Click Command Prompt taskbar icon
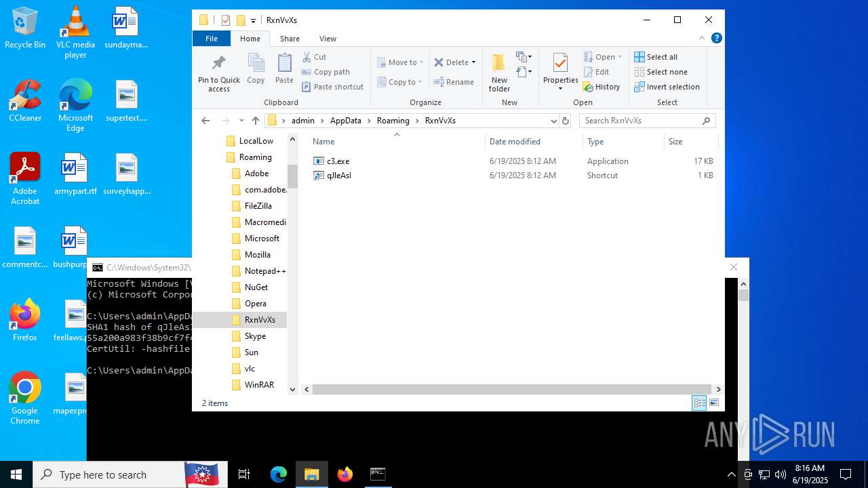This screenshot has height=488, width=868. coord(378,474)
